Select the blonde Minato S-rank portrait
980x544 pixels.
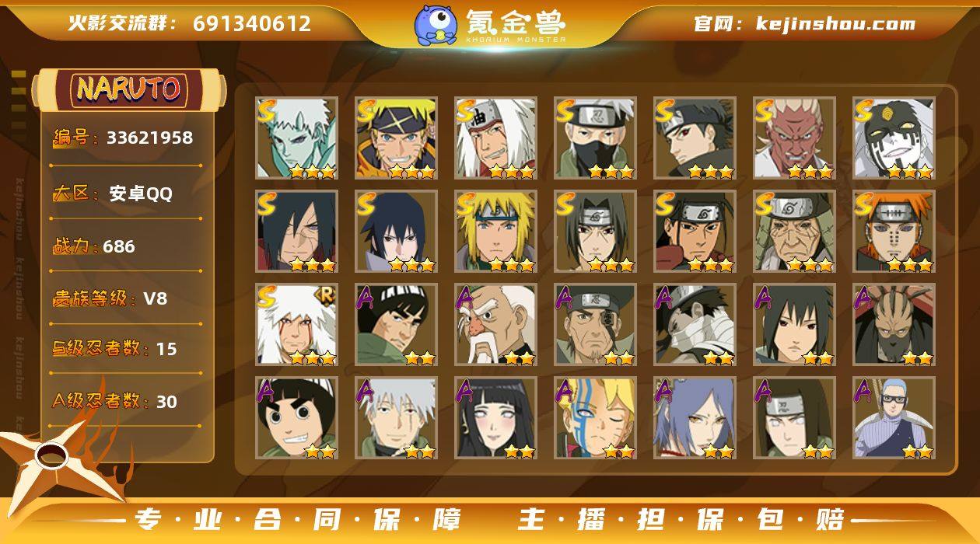click(x=496, y=231)
